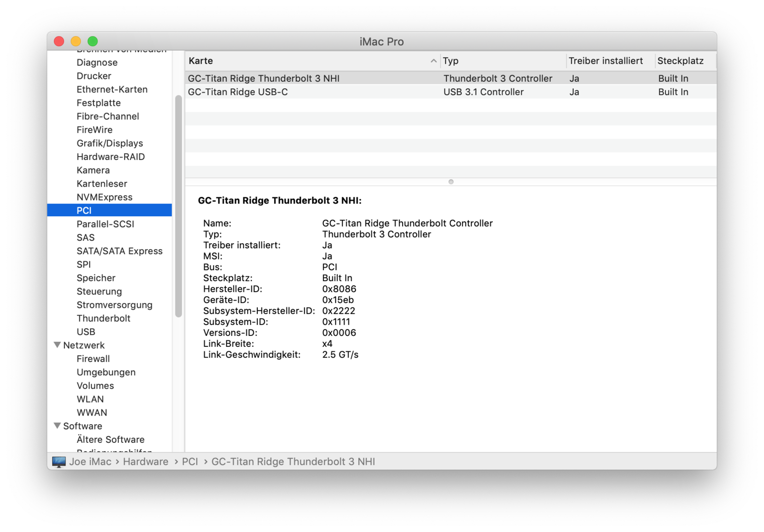This screenshot has height=532, width=764.
Task: Select GC-Titan Ridge Thunderbolt 3 NHI row
Action: tap(451, 78)
